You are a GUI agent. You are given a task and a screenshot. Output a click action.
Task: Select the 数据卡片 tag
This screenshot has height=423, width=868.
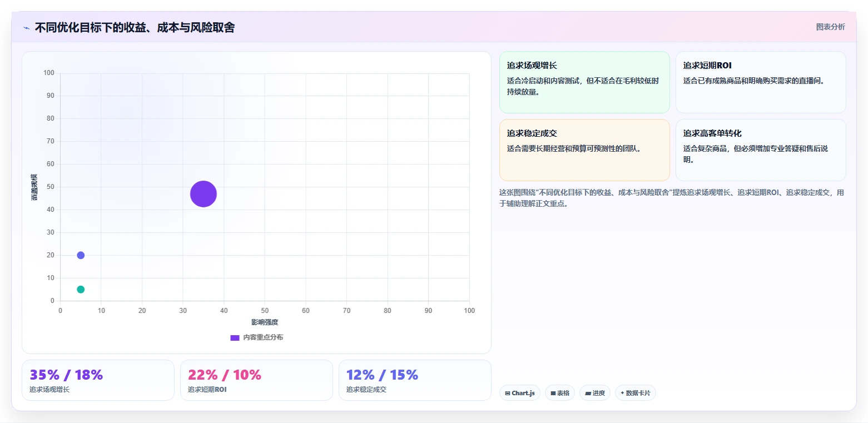coord(636,393)
